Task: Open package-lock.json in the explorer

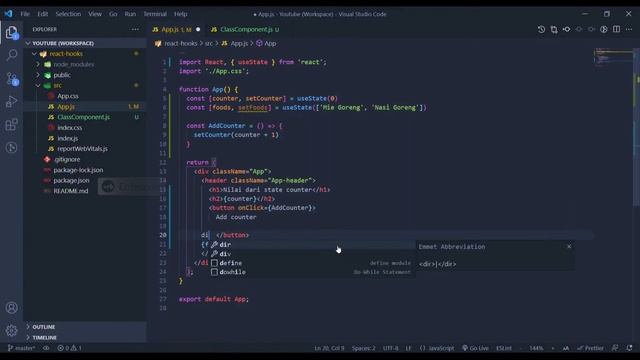Action: 78,170
